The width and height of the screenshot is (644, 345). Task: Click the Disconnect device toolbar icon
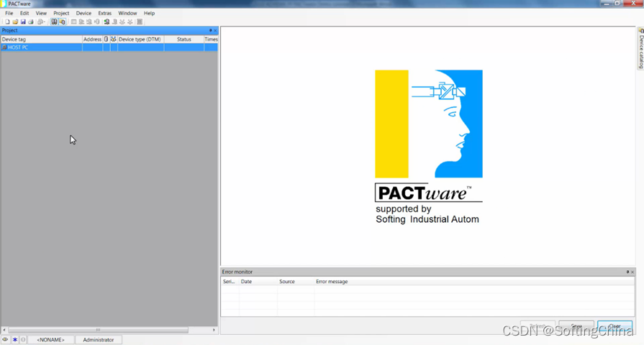(114, 22)
